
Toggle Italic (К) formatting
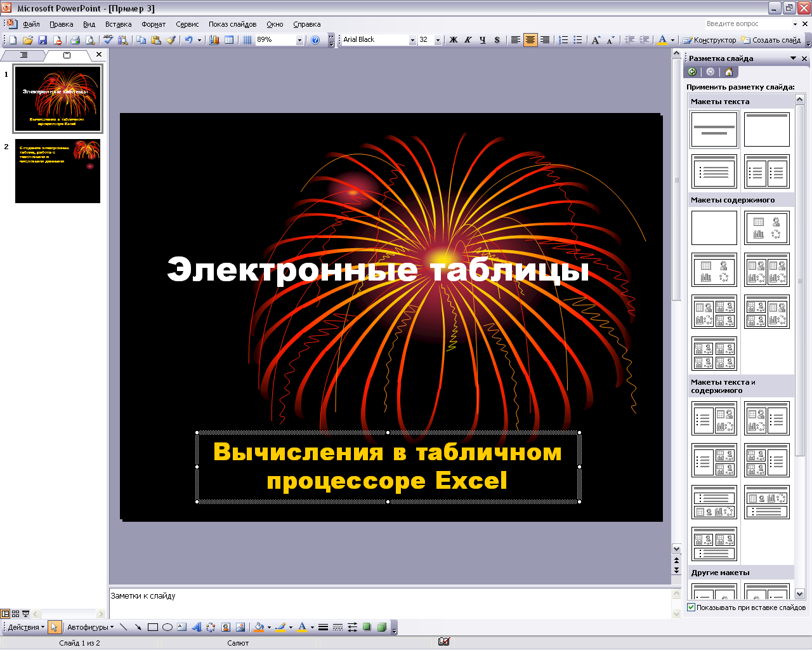(x=468, y=40)
